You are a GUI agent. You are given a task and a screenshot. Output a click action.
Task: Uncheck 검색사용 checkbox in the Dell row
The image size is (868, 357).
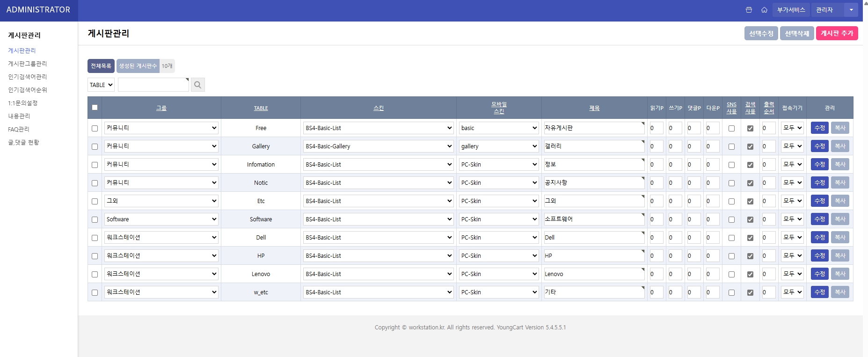point(750,238)
